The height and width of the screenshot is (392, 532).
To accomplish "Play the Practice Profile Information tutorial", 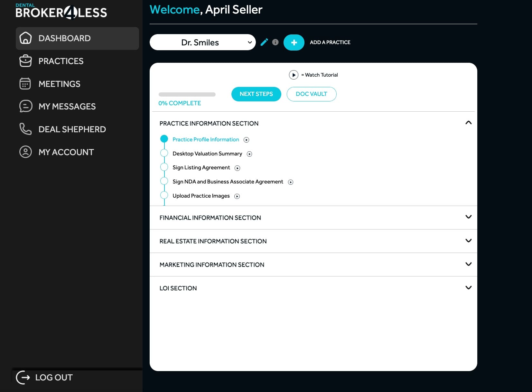I will pos(247,140).
